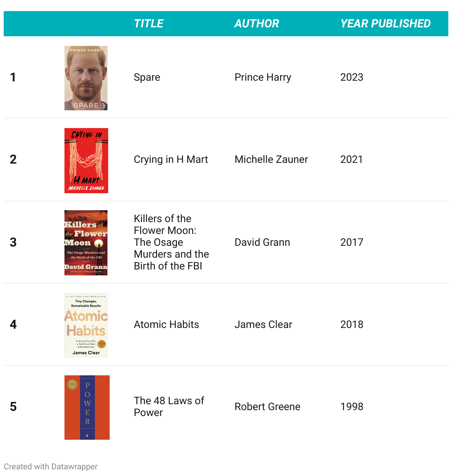Select author name David Grann
The image size is (452, 476).
262,242
